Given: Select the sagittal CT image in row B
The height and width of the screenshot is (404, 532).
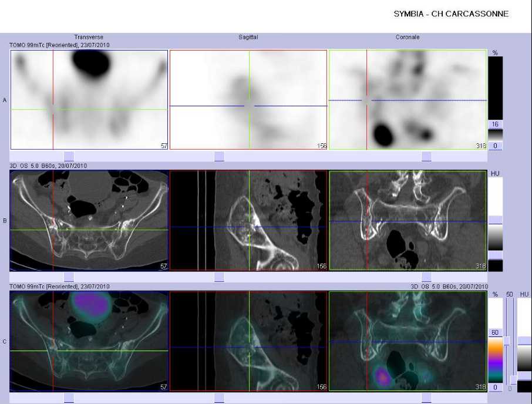Looking at the screenshot, I should [x=248, y=220].
